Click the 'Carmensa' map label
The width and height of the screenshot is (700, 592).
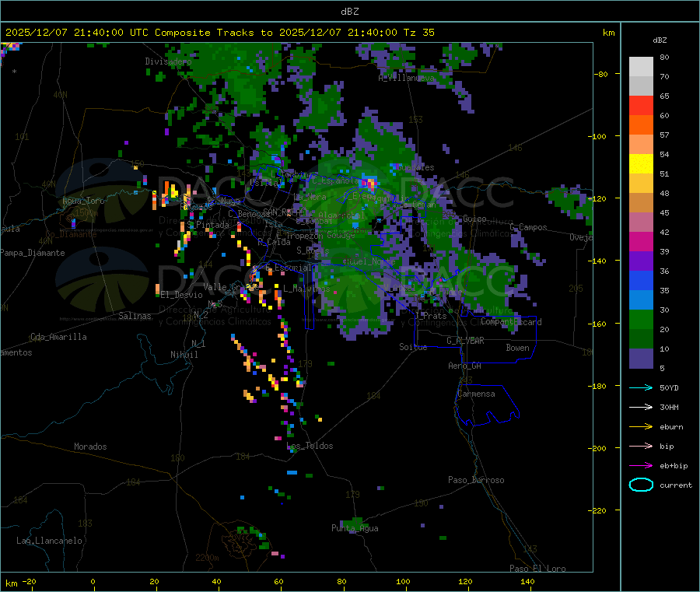pos(476,394)
